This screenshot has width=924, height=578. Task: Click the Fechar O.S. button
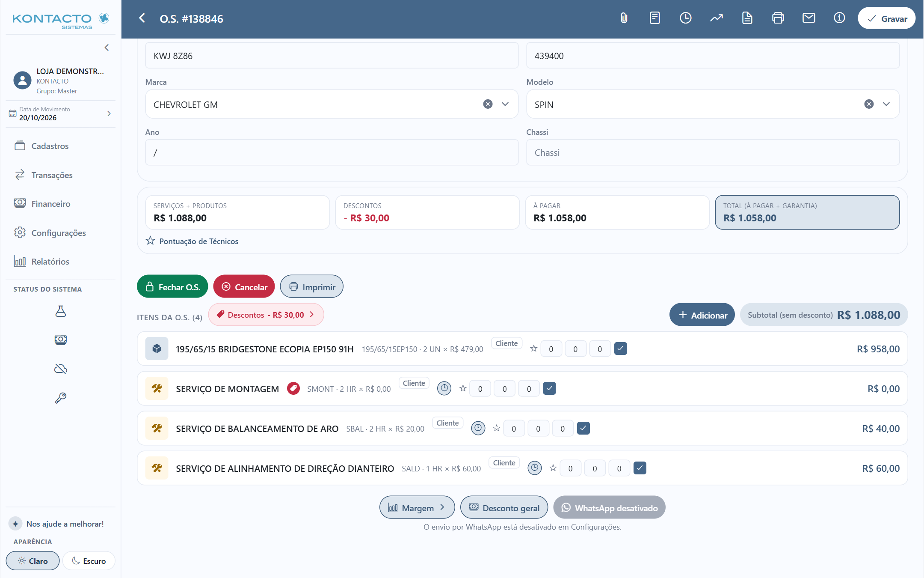(x=172, y=286)
